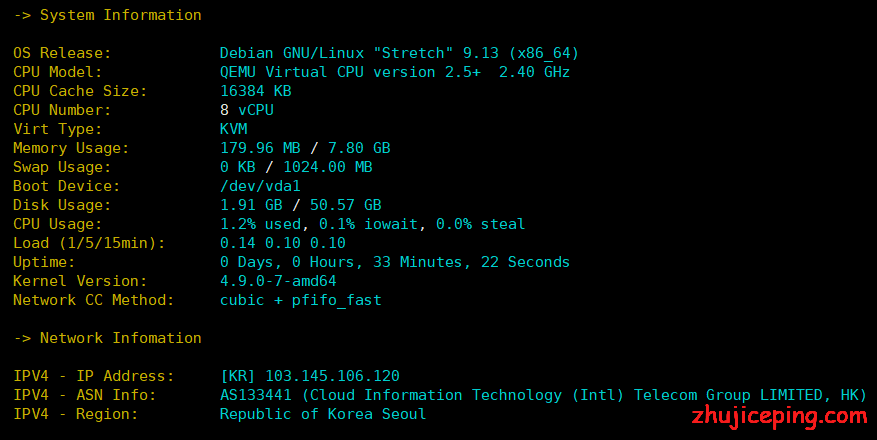Click the Republic of Korea Seoul region

[x=323, y=414]
